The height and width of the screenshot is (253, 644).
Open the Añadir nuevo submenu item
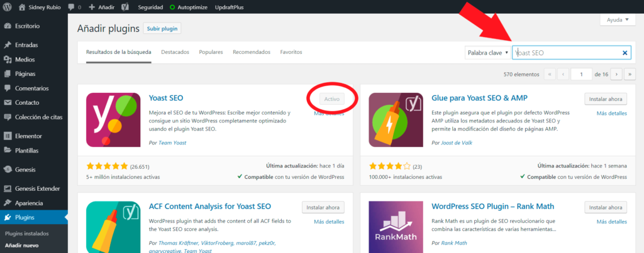pos(22,245)
